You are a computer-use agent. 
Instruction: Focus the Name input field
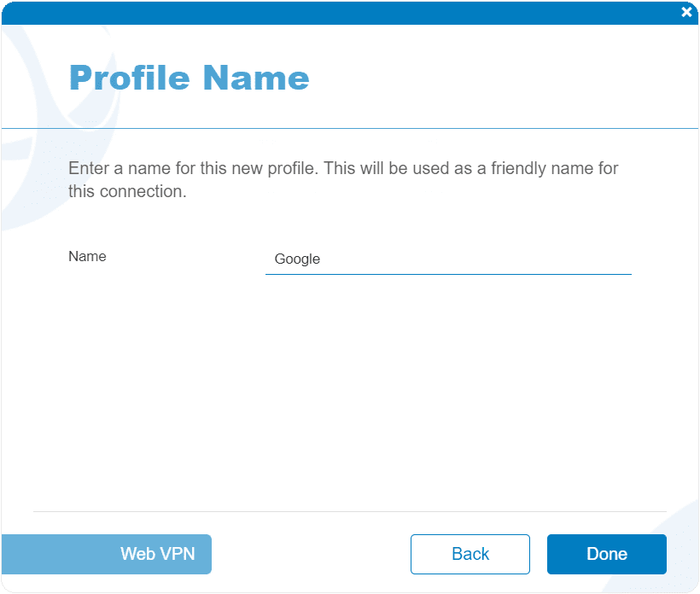pos(448,259)
